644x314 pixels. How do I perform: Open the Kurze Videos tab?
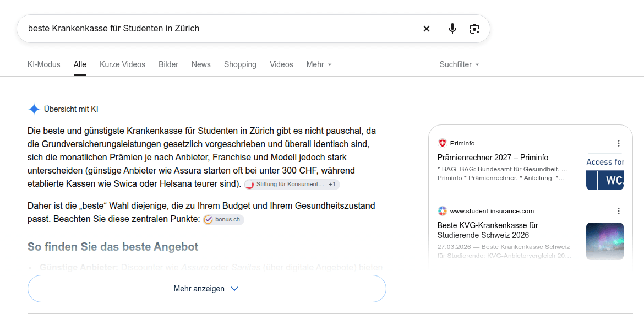point(122,64)
